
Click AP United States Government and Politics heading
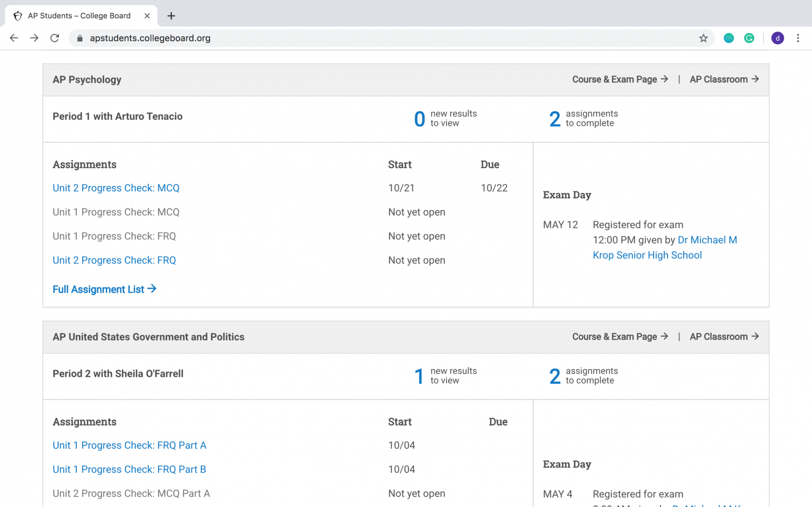tap(148, 337)
